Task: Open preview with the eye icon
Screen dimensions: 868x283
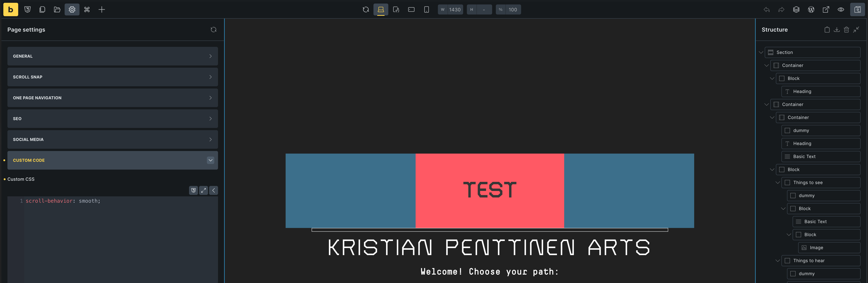Action: point(841,9)
